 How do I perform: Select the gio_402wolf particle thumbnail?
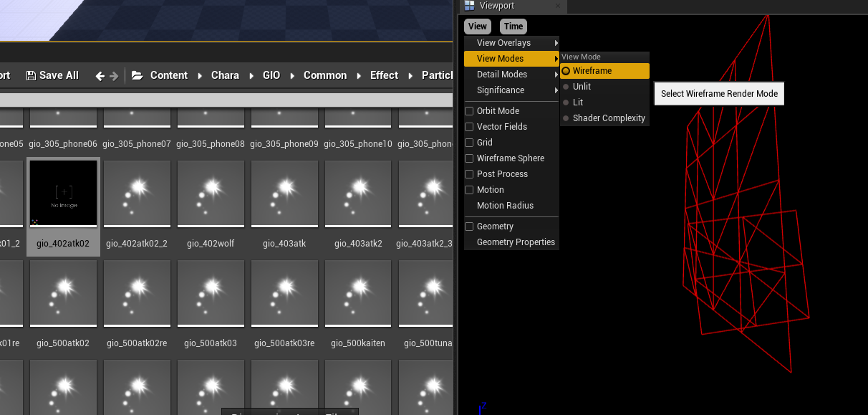pyautogui.click(x=211, y=194)
